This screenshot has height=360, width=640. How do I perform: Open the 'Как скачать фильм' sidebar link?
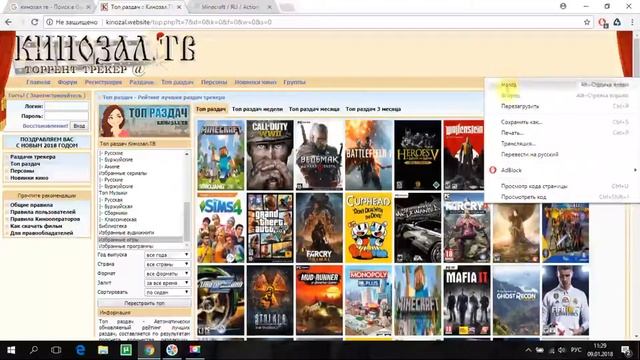coord(36,226)
